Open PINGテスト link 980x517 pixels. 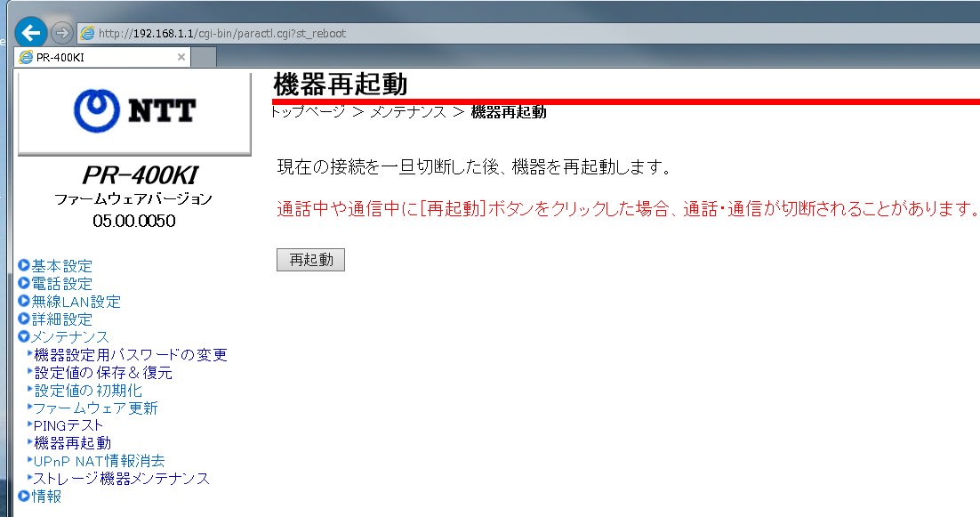(x=68, y=425)
